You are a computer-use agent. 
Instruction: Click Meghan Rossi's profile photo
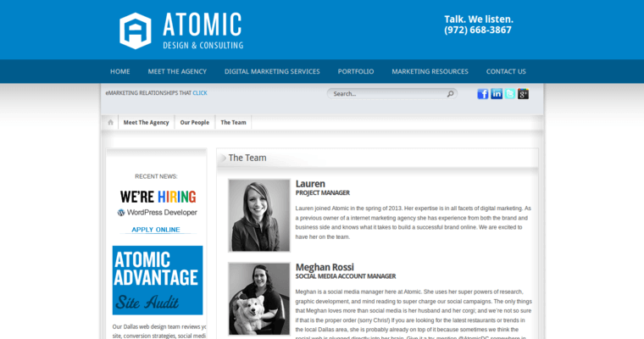(x=259, y=298)
